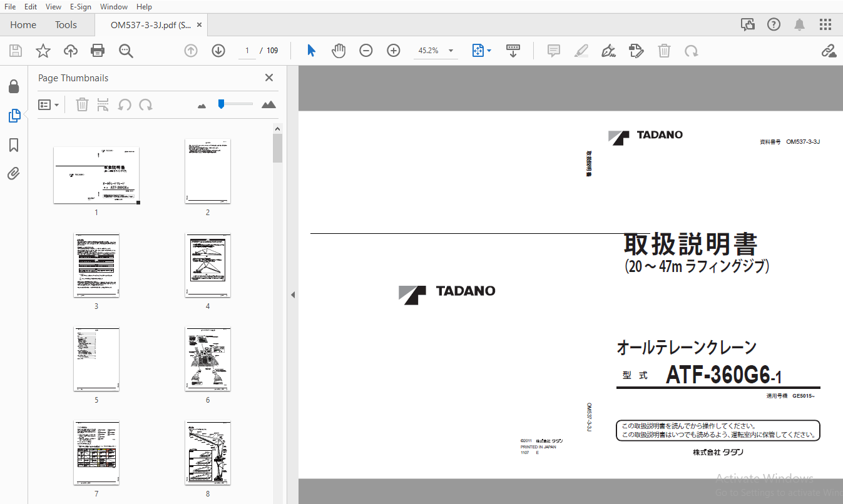This screenshot has height=504, width=843.
Task: Go to next page arrow
Action: [218, 51]
